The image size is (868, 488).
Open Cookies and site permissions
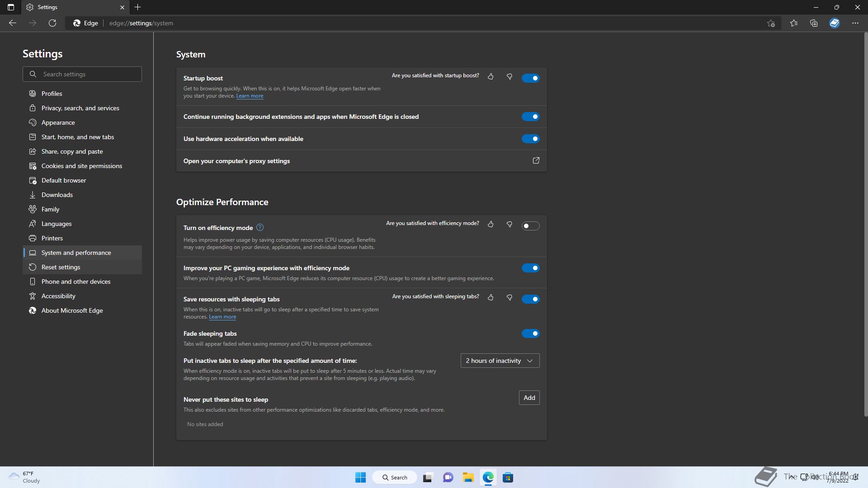(82, 166)
